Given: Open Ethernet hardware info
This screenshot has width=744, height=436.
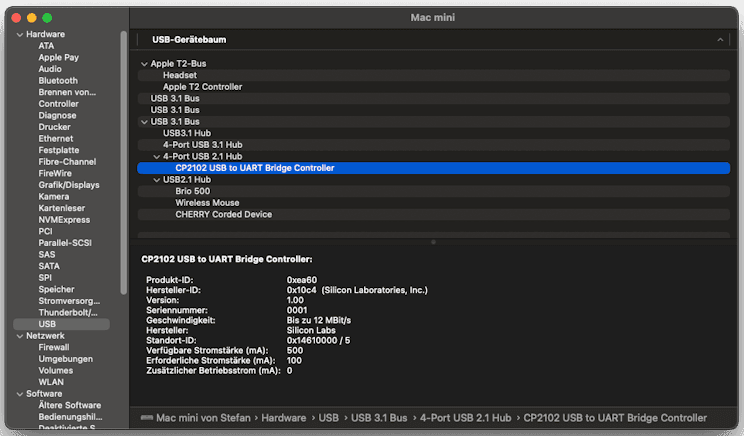Looking at the screenshot, I should coord(56,139).
